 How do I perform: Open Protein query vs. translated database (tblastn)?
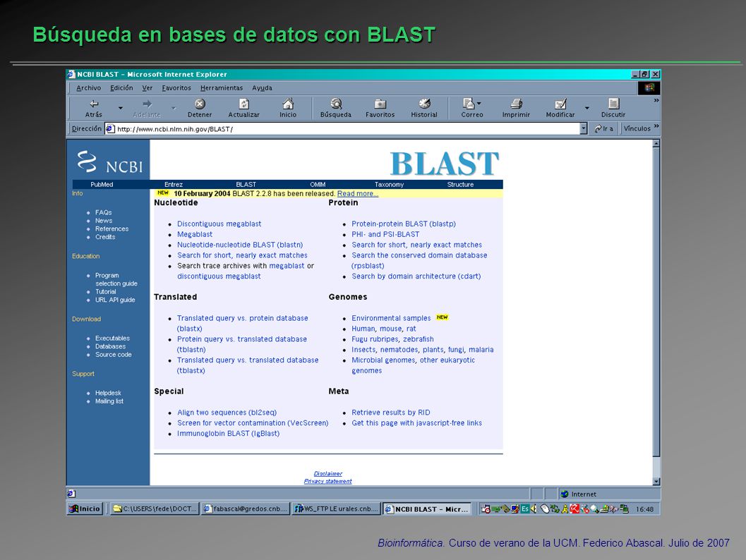tap(242, 344)
